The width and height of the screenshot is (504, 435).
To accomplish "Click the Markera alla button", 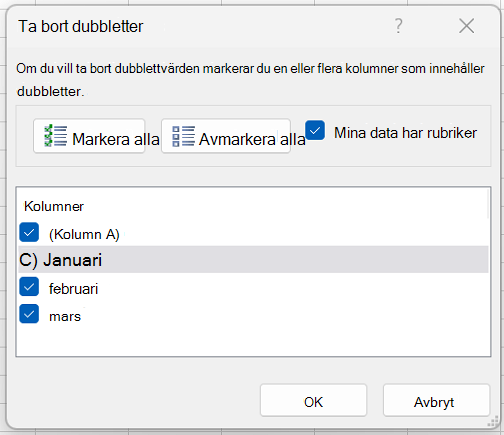I will click(x=89, y=136).
